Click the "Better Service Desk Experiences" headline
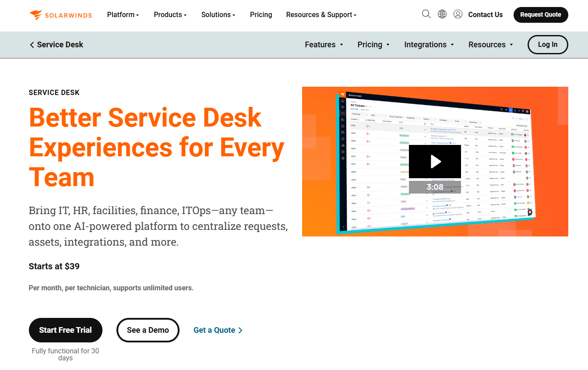This screenshot has height=370, width=588. 157,147
